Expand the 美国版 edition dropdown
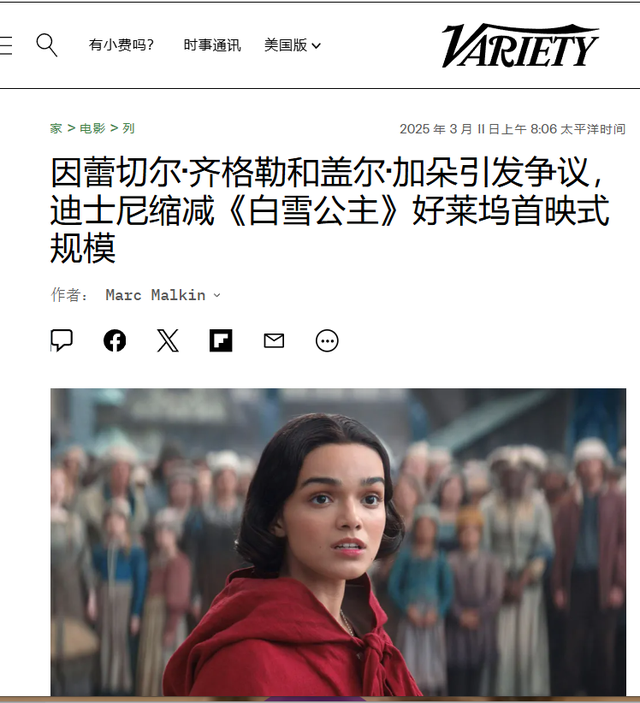Viewport: 640px width, 703px height. (292, 45)
